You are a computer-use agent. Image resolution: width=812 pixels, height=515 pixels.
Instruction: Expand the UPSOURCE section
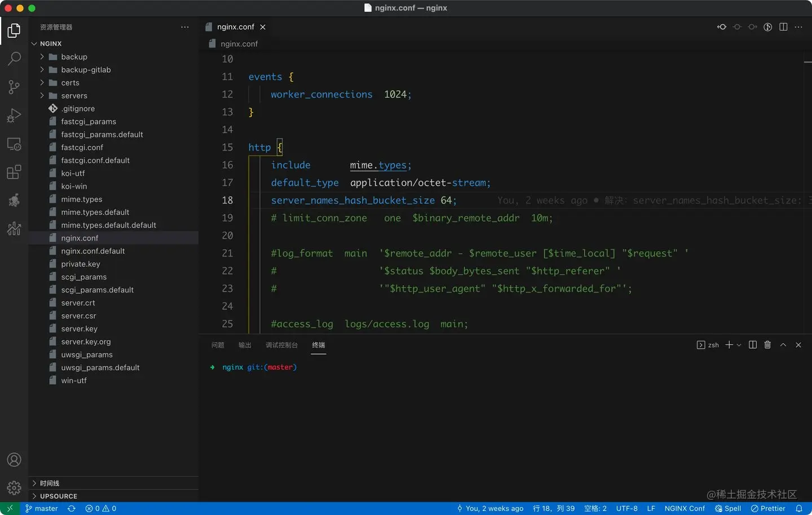tap(113, 496)
